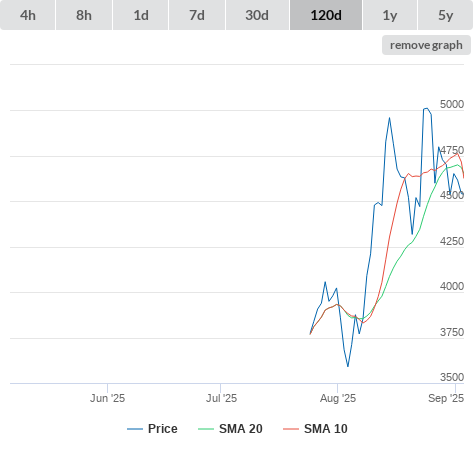Click the Sep '25 axis label
Screen dimensions: 474x455
click(446, 398)
